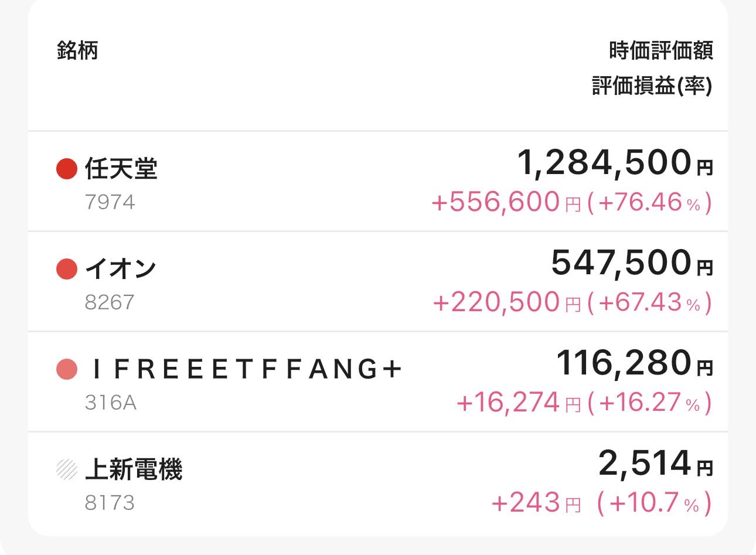Click the 評価損益(率) column header
This screenshot has width=756, height=555.
coord(652,87)
